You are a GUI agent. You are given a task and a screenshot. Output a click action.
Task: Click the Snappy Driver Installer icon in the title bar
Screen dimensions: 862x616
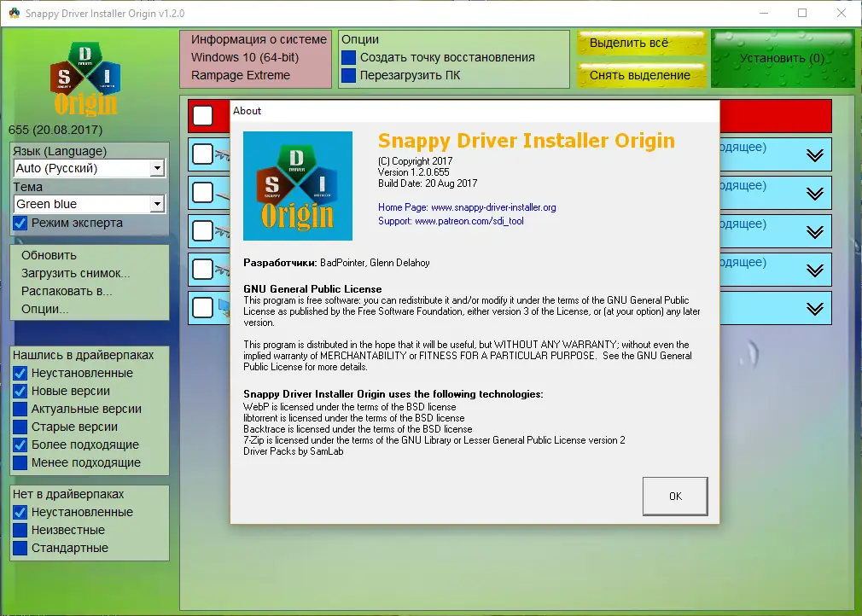(12, 13)
